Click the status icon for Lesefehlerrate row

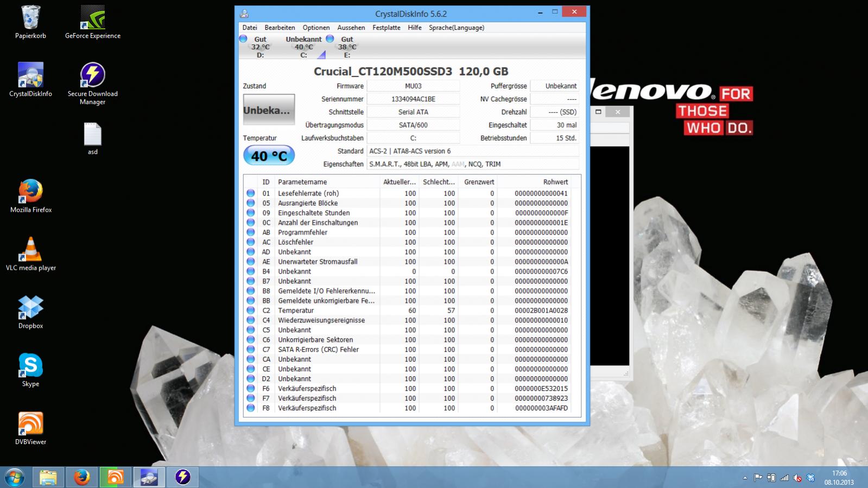251,193
